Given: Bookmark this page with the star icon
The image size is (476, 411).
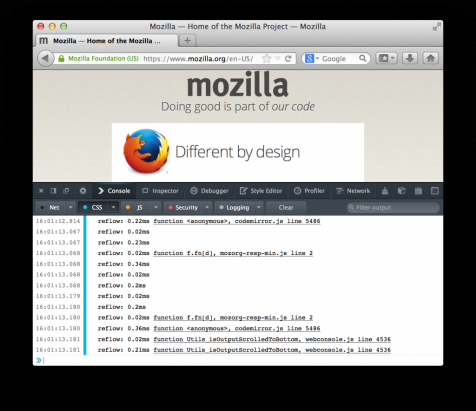Looking at the screenshot, I should tap(266, 59).
